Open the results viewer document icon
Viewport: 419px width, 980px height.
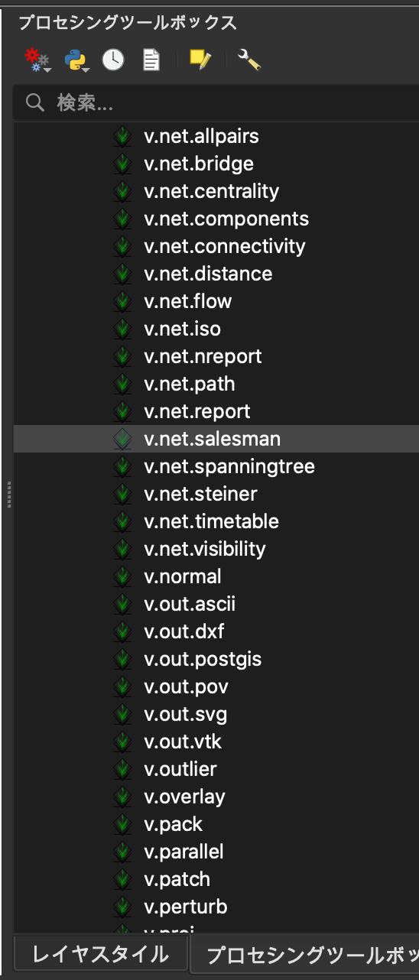click(x=151, y=60)
